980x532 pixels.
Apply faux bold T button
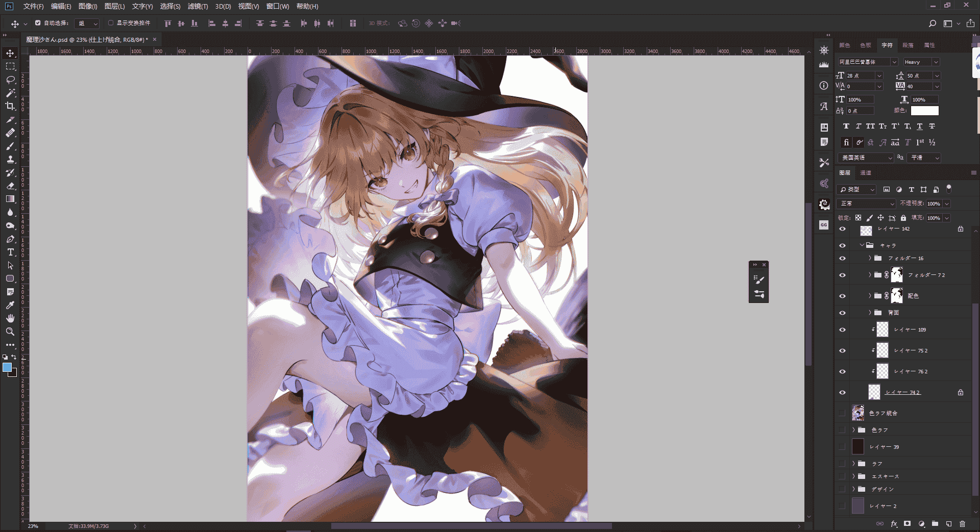(x=846, y=126)
